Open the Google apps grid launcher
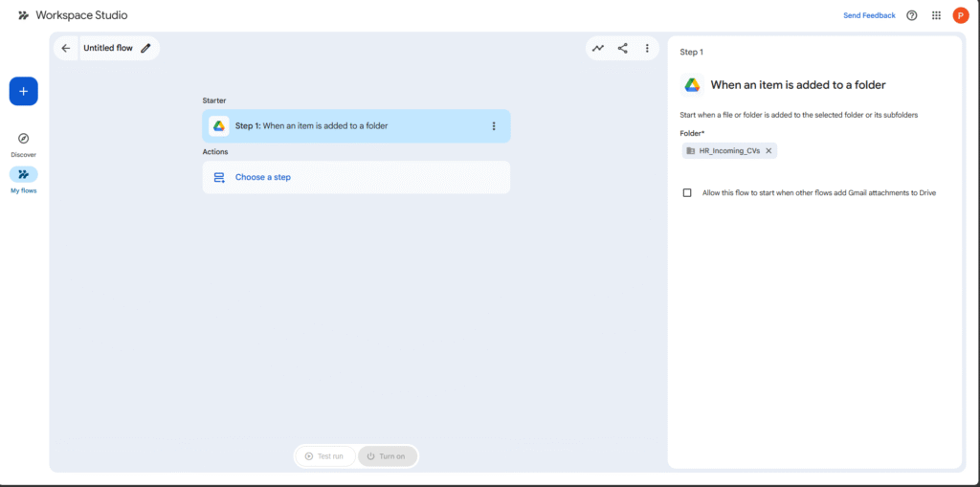980x487 pixels. pos(936,15)
